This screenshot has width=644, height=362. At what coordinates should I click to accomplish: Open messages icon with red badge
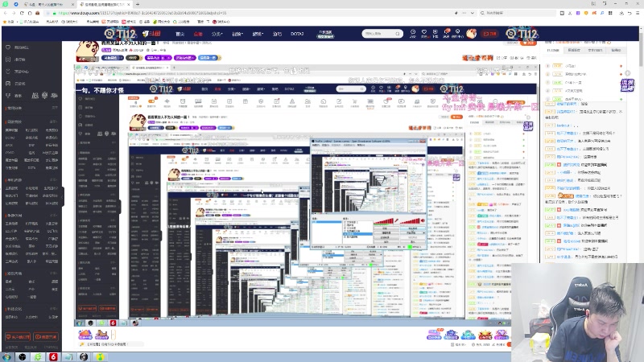(x=447, y=33)
